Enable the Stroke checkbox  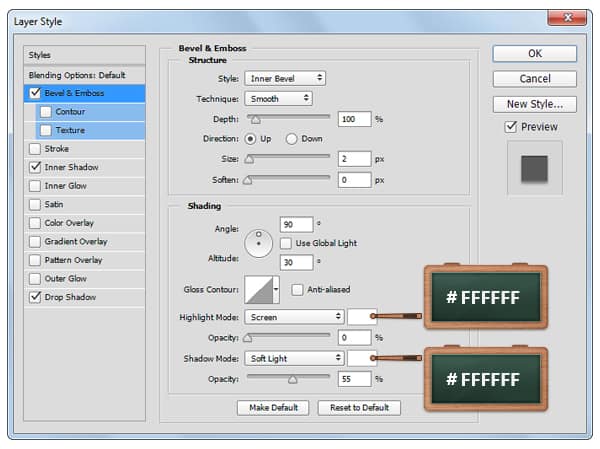click(x=36, y=149)
